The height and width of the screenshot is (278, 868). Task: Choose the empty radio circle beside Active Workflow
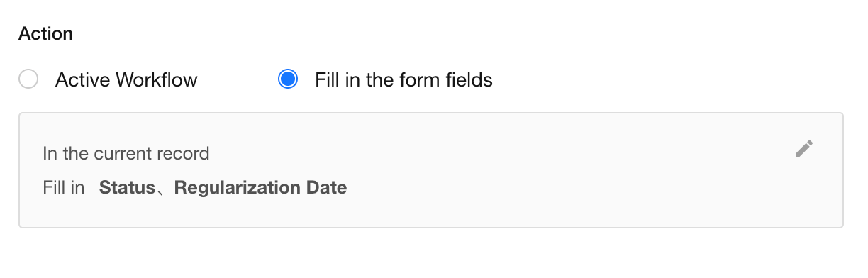pos(28,79)
